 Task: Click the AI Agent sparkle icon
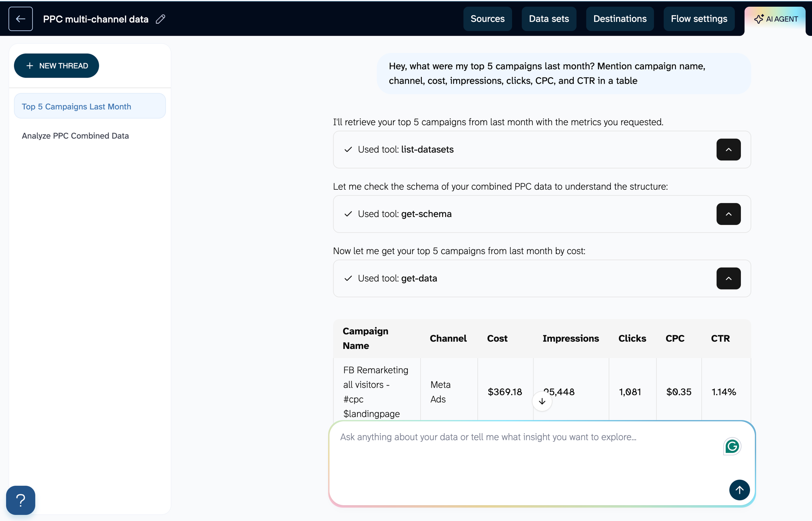(x=758, y=19)
